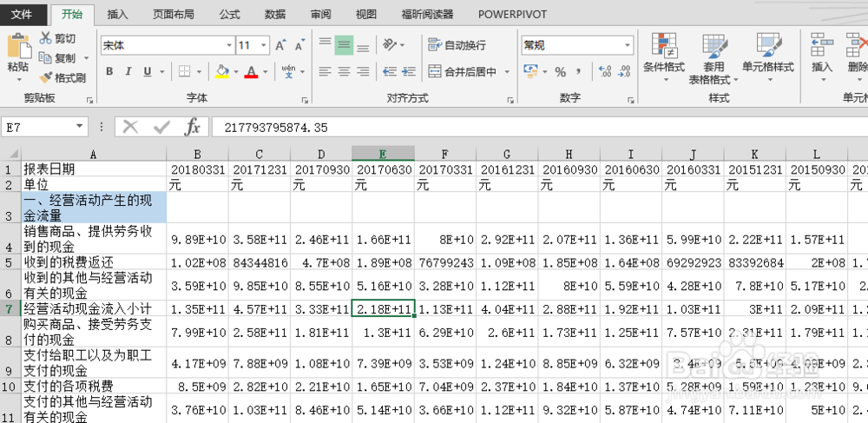Open font name dropdown 宋体

coord(229,45)
